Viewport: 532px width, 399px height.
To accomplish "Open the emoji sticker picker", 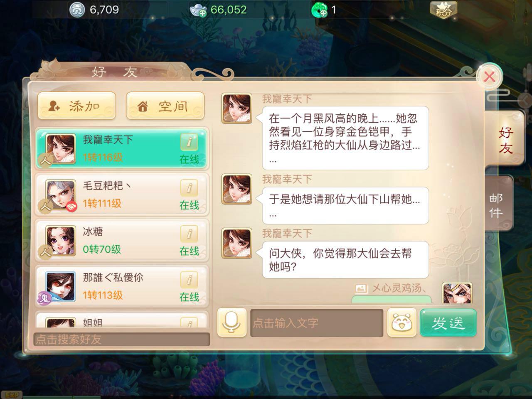I will coord(401,323).
